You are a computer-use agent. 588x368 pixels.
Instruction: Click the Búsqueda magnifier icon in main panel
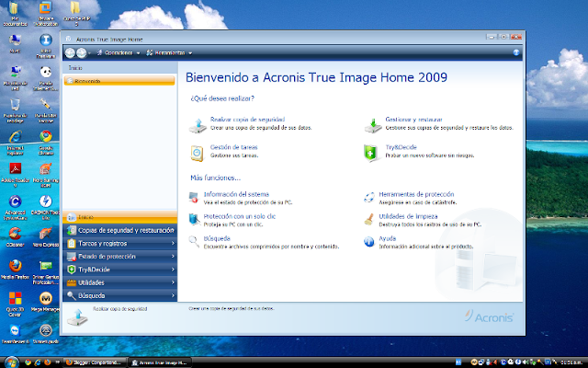click(194, 241)
